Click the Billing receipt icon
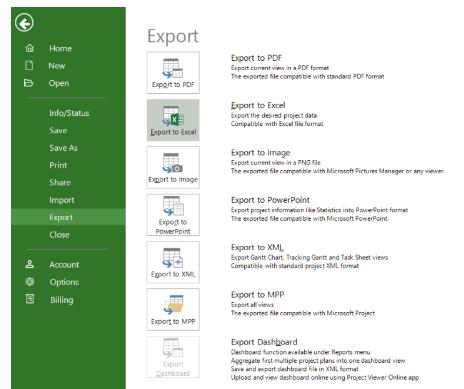 click(x=30, y=299)
